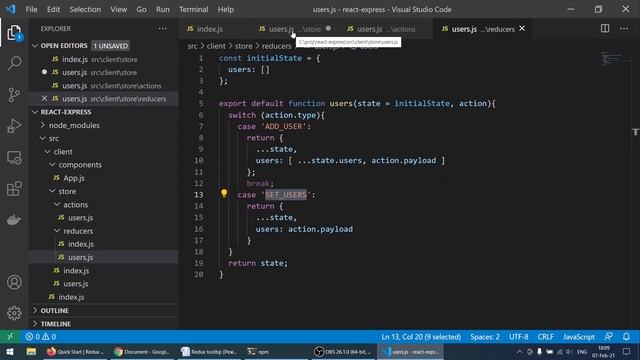Close users.js reducers tab
The height and width of the screenshot is (360, 640).
522,29
